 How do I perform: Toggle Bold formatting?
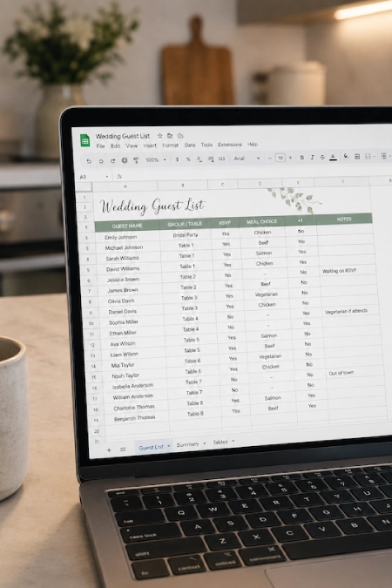pos(301,158)
